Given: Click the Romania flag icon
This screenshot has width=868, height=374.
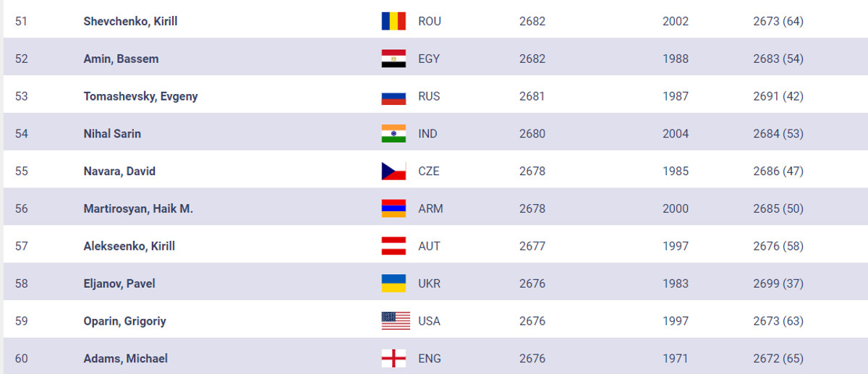Looking at the screenshot, I should (393, 22).
